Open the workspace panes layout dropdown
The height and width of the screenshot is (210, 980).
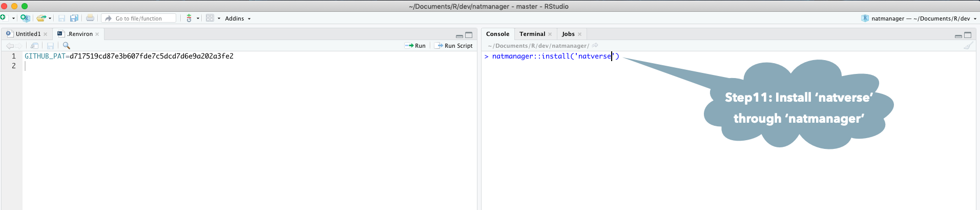[213, 18]
